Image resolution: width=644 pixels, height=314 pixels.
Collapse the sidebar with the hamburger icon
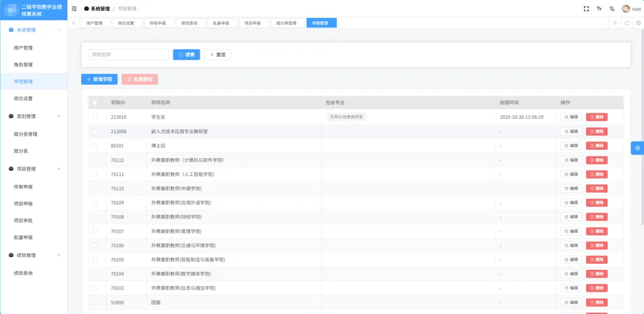click(74, 8)
